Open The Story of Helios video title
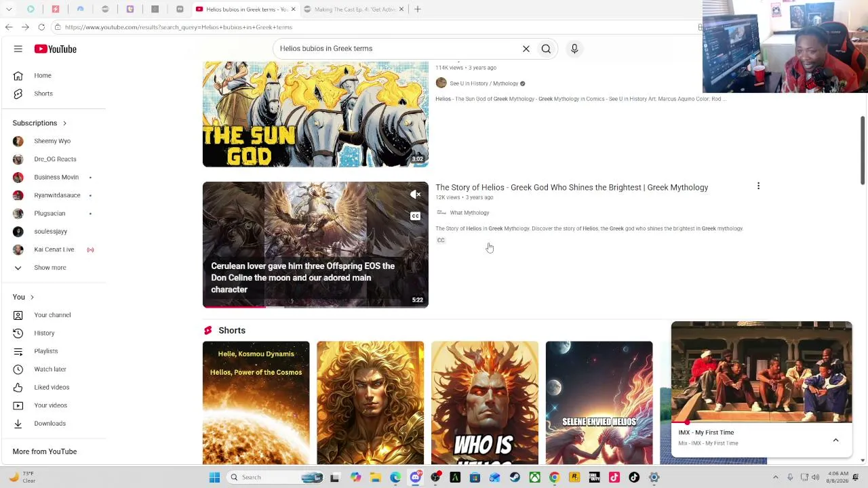This screenshot has width=868, height=488. 572,188
